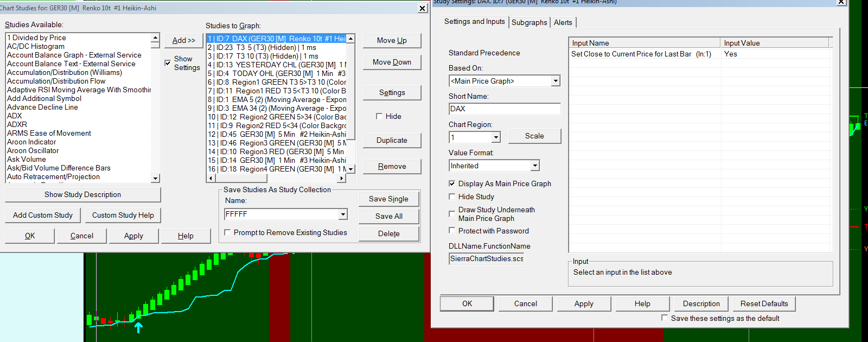Click the DLLName.FunctionName input field

tap(487, 258)
